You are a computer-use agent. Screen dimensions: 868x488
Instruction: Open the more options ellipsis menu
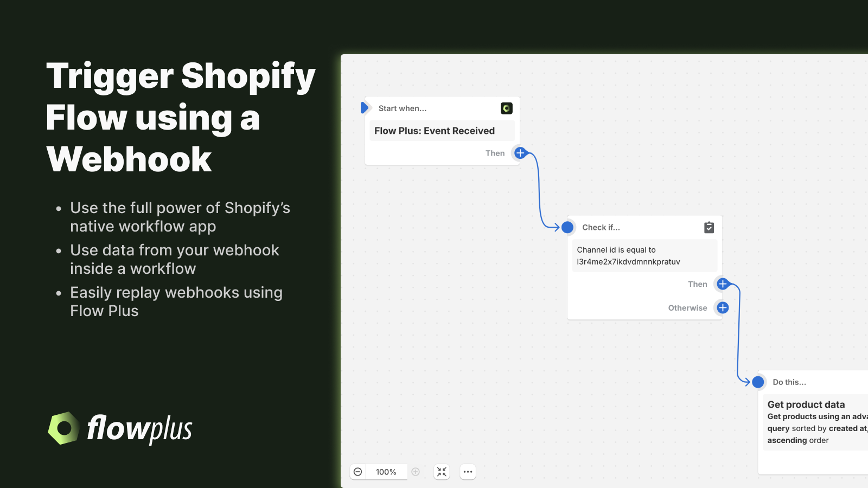[468, 472]
